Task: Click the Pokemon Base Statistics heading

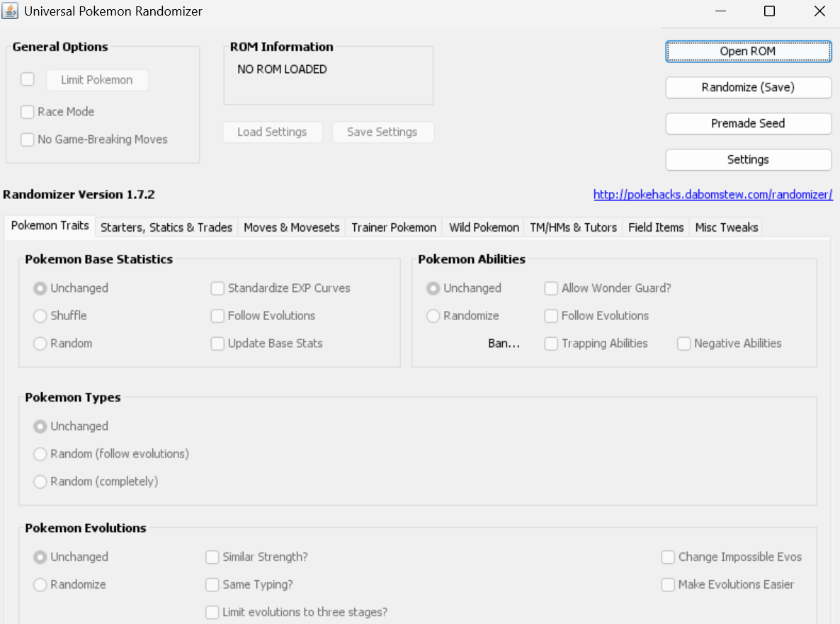Action: tap(99, 259)
